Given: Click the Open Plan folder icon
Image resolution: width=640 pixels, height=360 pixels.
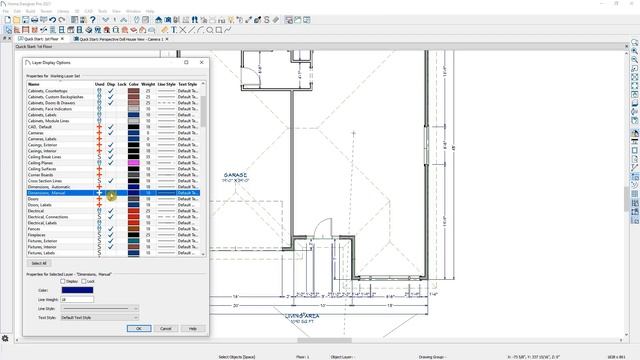Looking at the screenshot, I should point(16,20).
